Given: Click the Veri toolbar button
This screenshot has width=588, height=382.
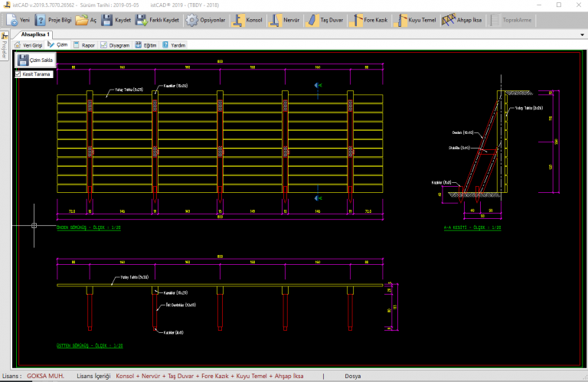Looking at the screenshot, I should pos(17,21).
